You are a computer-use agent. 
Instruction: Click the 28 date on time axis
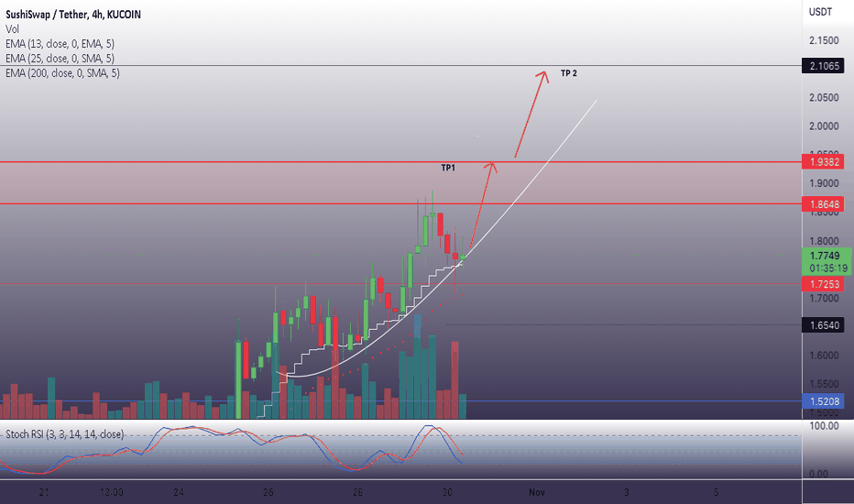tap(357, 493)
